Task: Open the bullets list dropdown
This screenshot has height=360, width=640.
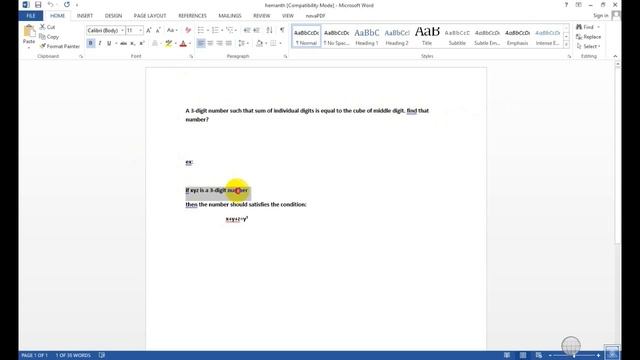Action: click(207, 30)
